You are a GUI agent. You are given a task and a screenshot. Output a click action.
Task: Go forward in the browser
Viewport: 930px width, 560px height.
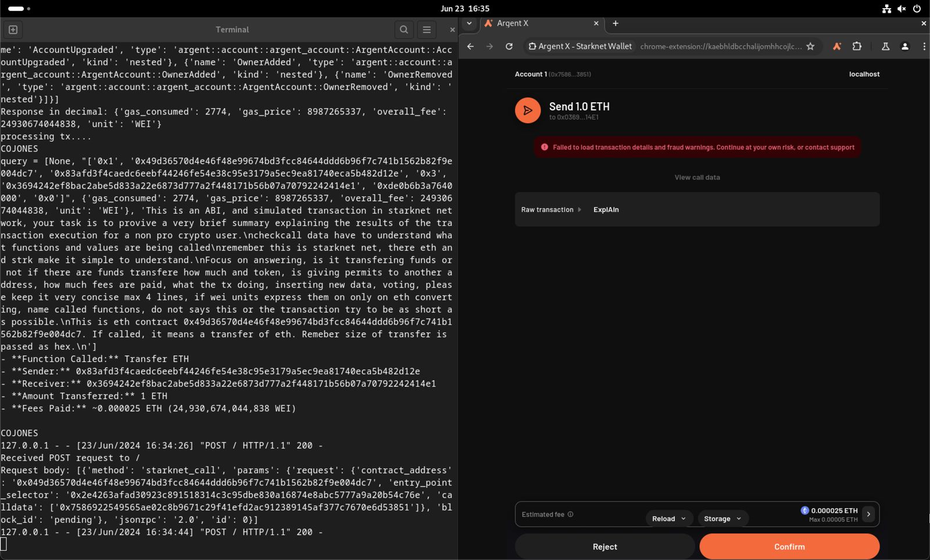pos(489,46)
